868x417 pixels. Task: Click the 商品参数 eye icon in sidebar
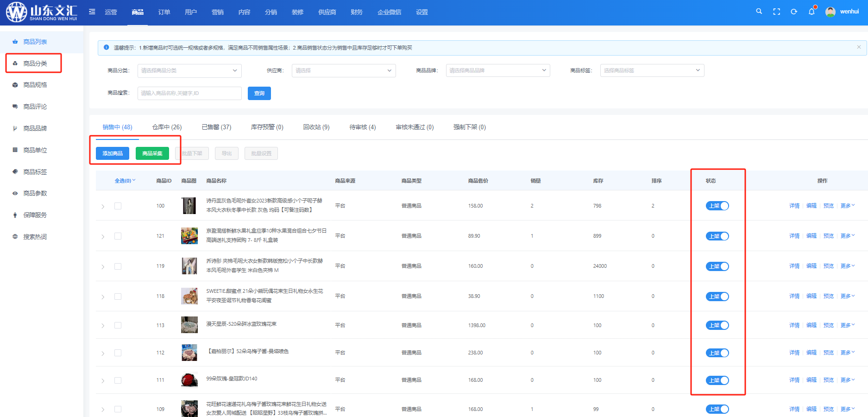pyautogui.click(x=15, y=193)
